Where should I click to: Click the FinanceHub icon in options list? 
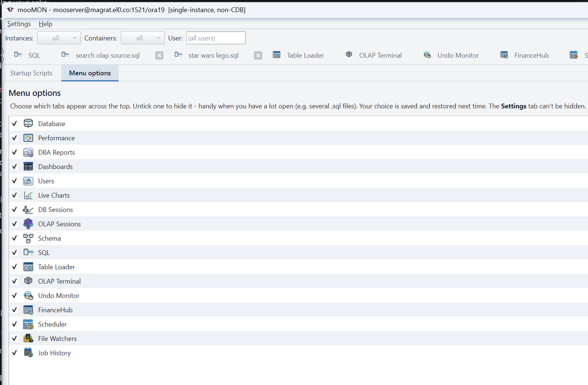(28, 310)
